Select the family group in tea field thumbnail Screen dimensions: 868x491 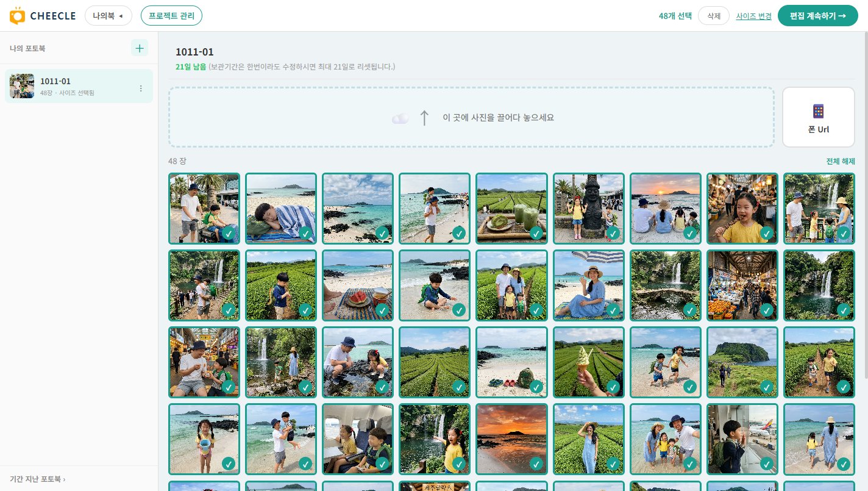point(511,285)
